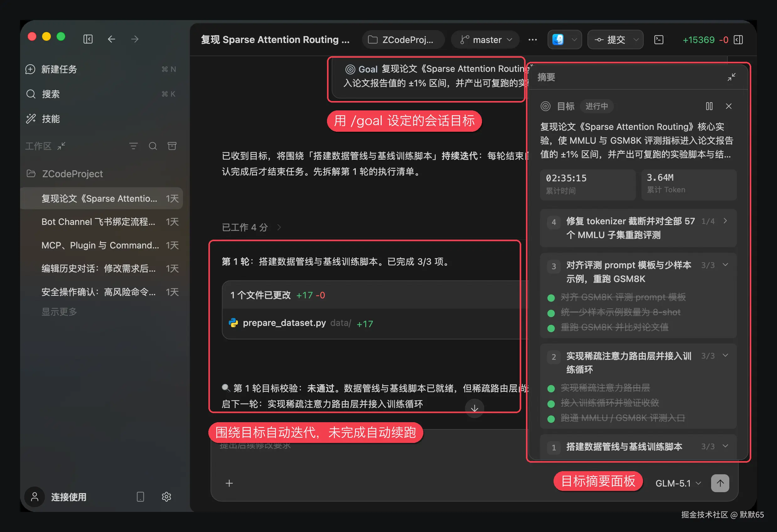Open task 编辑历史对话：修改需求后
The height and width of the screenshot is (532, 777).
101,269
